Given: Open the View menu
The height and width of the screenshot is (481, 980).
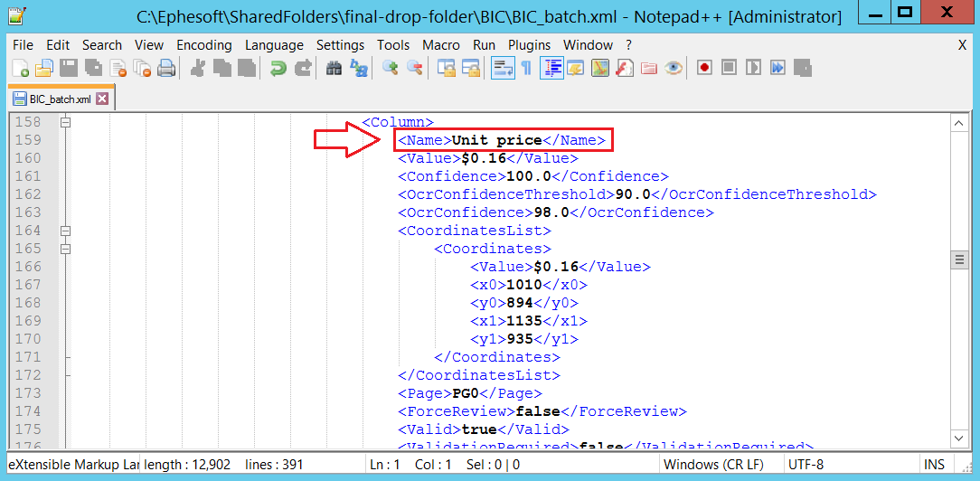Looking at the screenshot, I should [149, 45].
